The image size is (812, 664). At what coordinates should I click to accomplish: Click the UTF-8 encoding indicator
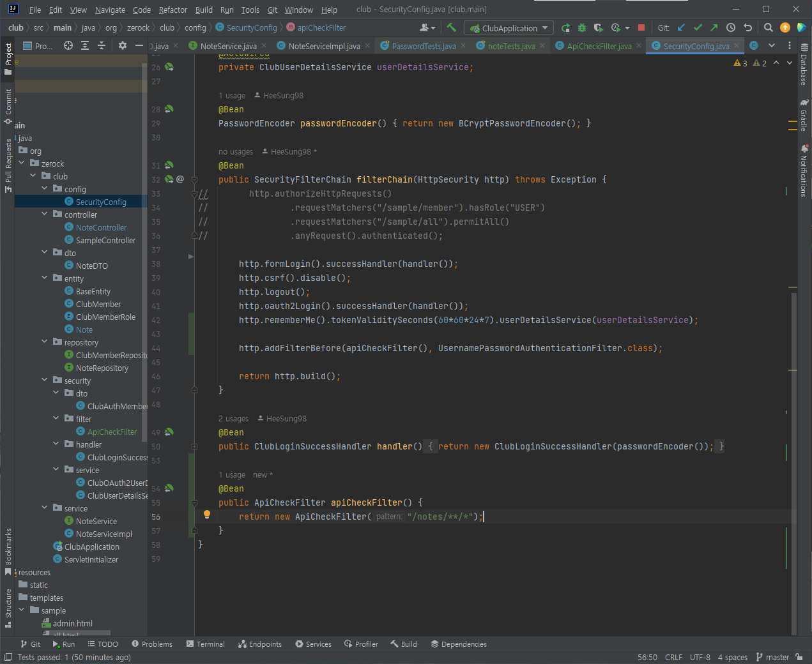point(700,657)
